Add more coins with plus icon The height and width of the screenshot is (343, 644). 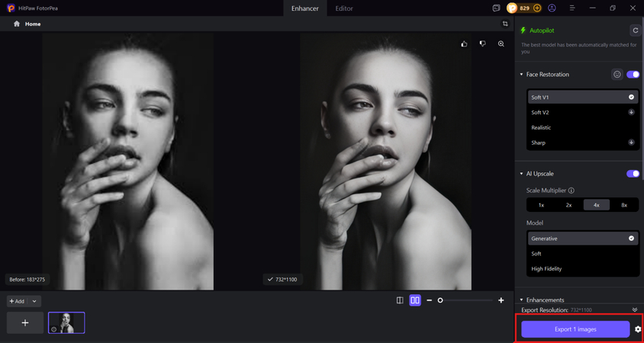tap(537, 8)
